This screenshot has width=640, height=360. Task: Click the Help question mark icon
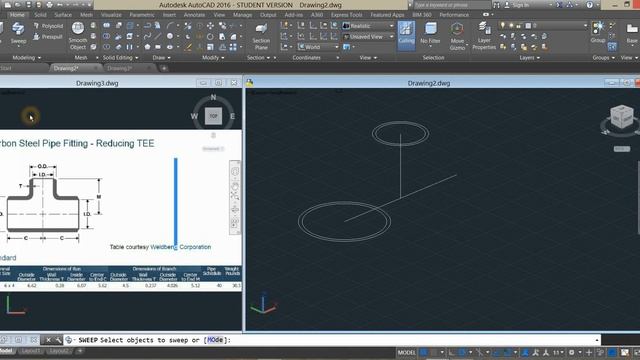(589, 5)
